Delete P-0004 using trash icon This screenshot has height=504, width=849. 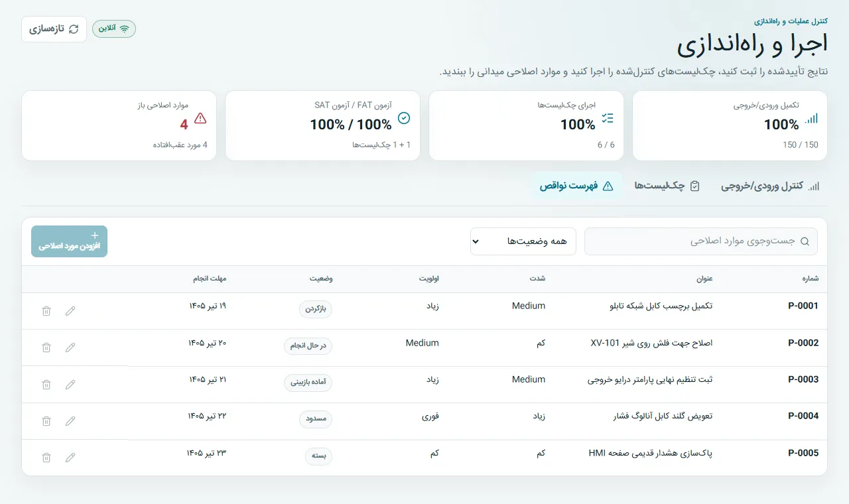point(46,421)
